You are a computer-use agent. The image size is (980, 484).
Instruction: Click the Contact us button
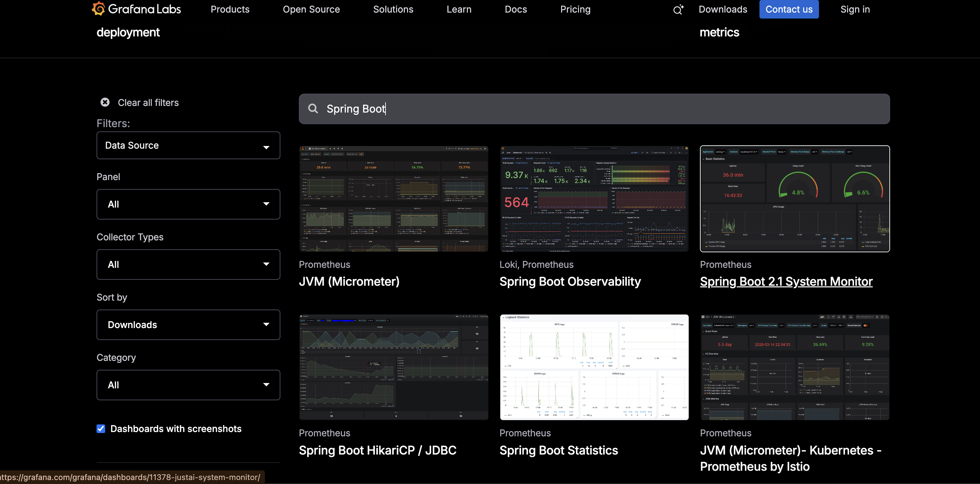789,9
